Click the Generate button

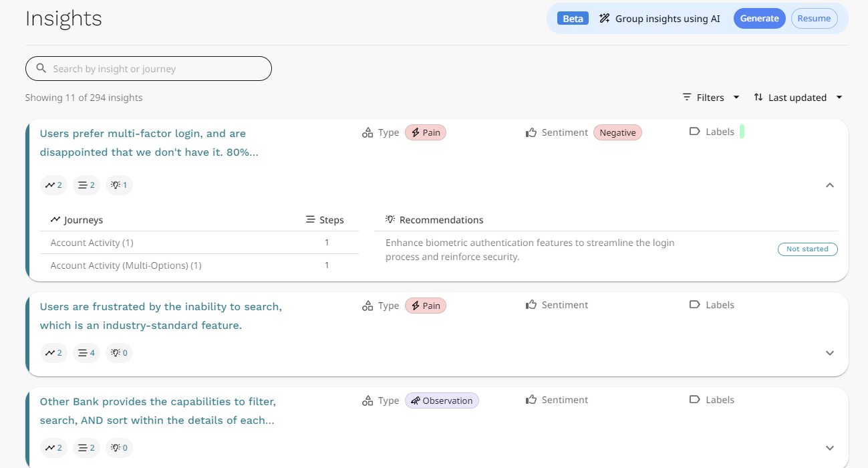pos(759,18)
